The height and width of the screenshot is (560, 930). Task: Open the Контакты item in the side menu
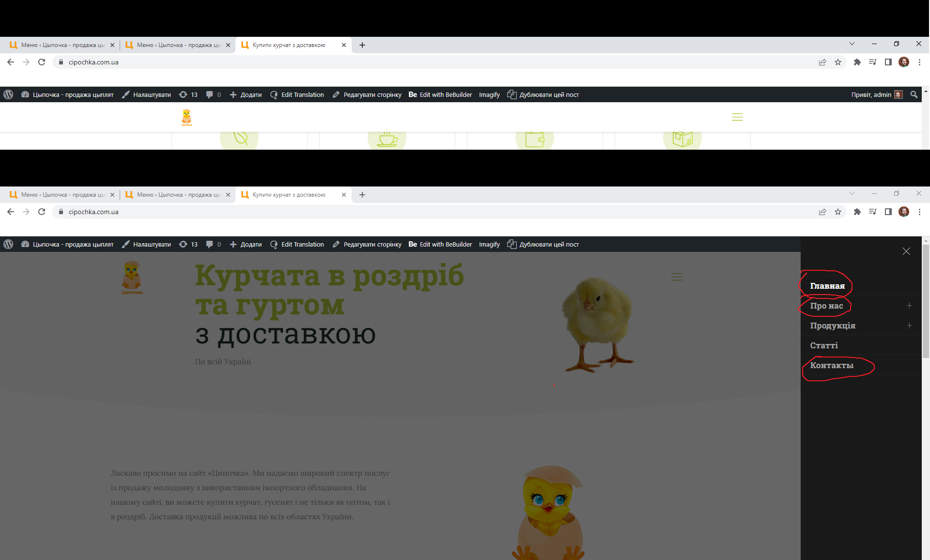click(x=832, y=365)
